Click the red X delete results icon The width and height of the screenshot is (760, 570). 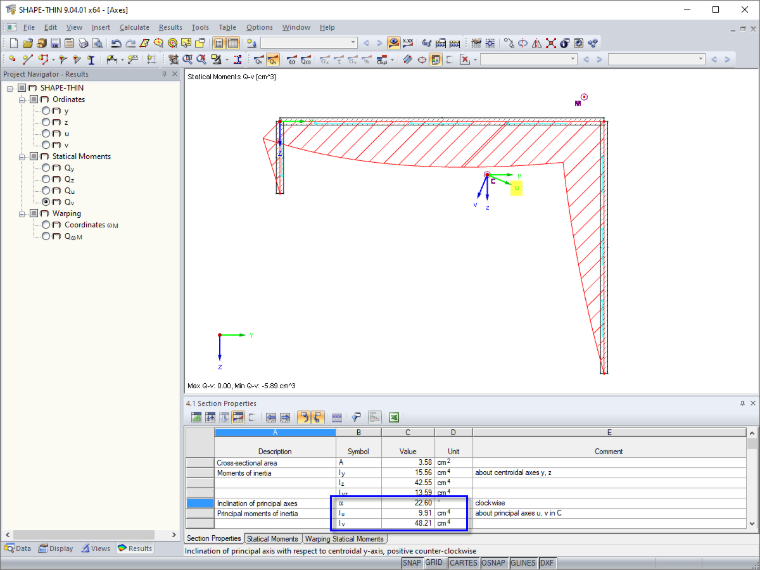[x=465, y=59]
